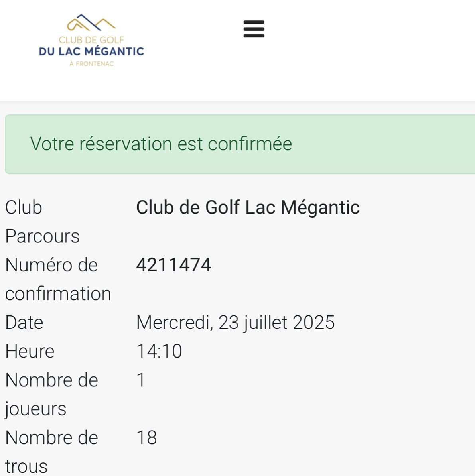Click 'DU LAC MÉGANTIC' text in header logo
This screenshot has width=475, height=476.
pos(91,51)
